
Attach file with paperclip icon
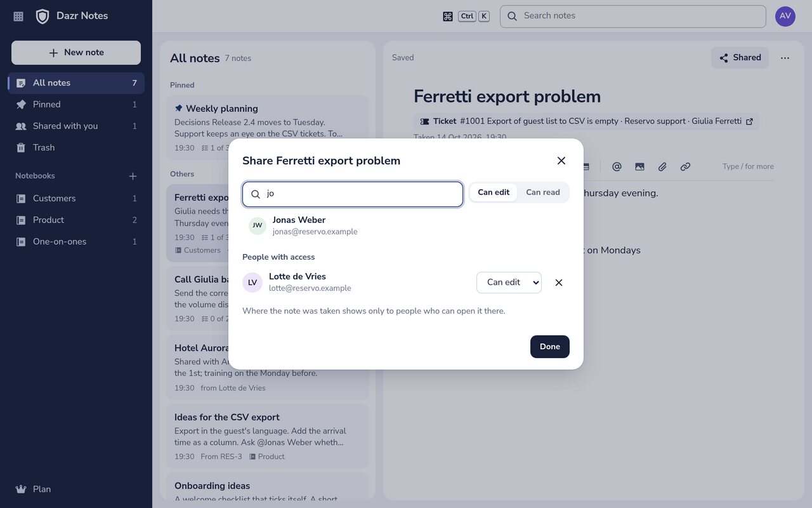pos(662,167)
